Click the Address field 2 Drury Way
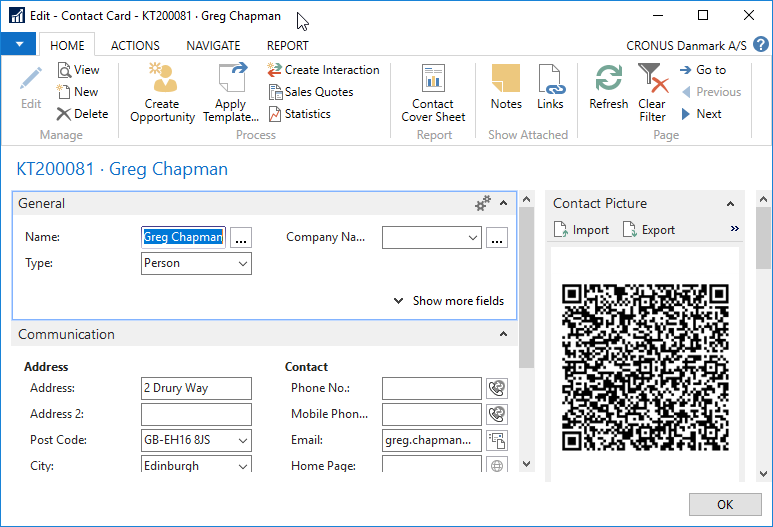 [x=196, y=388]
